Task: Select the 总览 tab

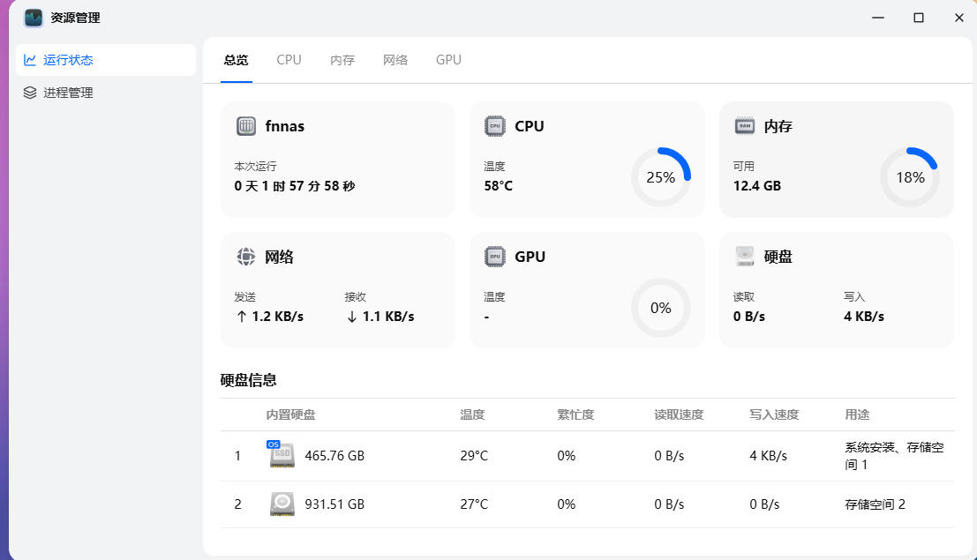Action: (237, 60)
